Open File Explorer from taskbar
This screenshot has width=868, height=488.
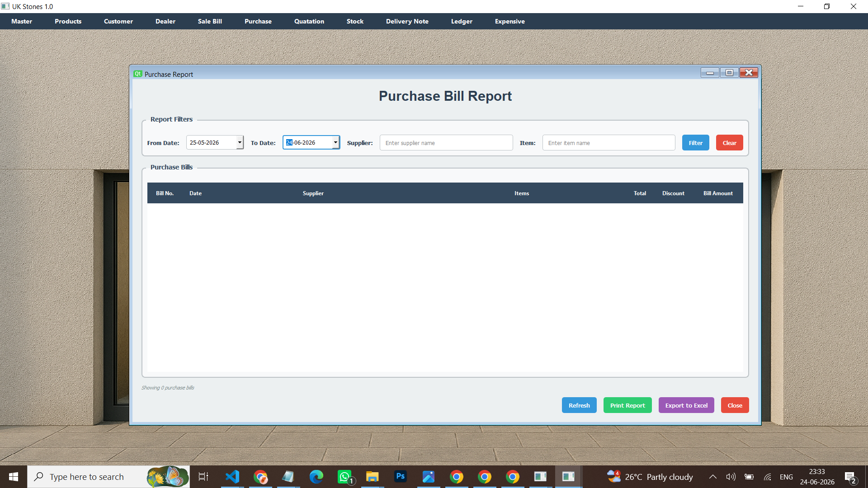point(373,477)
